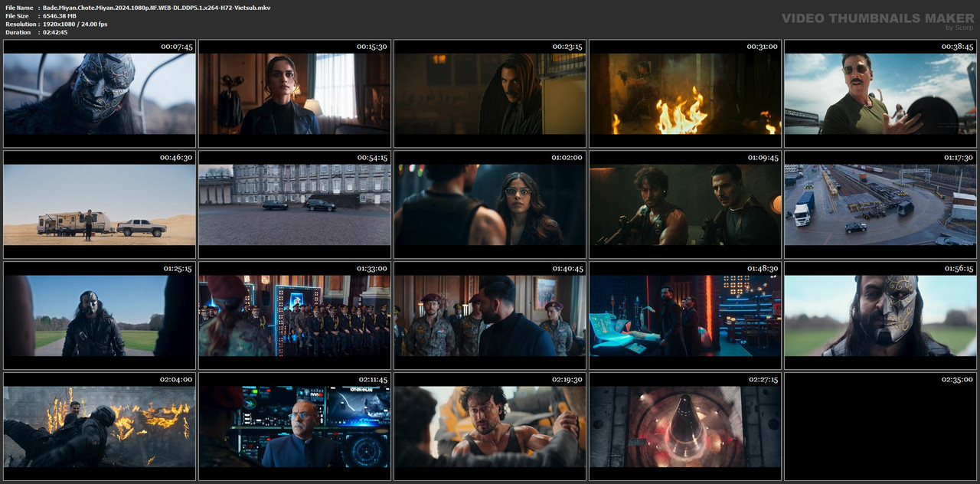The image size is (980, 484).
Task: Click the thumbnail at 01:25:15
Action: pyautogui.click(x=100, y=316)
